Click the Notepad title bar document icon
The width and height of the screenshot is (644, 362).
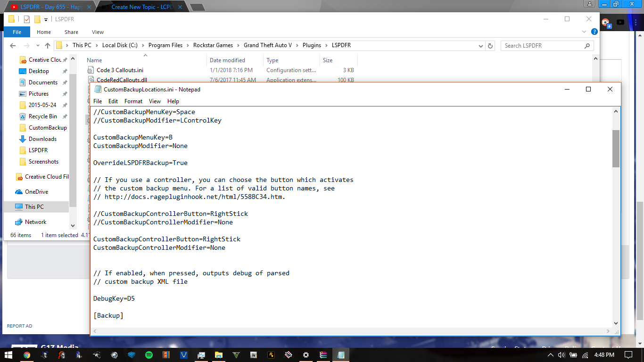[98, 89]
